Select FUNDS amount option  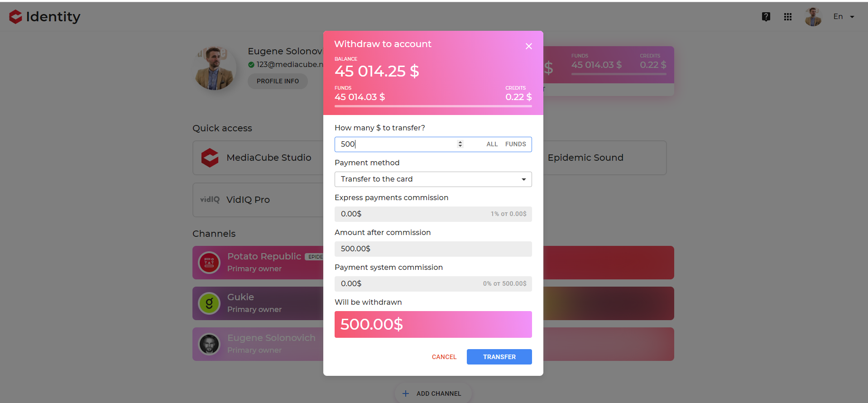tap(515, 144)
